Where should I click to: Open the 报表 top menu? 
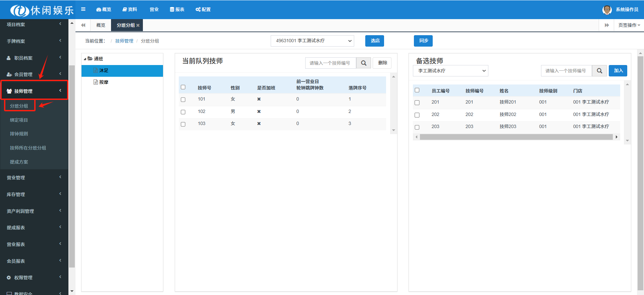pyautogui.click(x=177, y=9)
